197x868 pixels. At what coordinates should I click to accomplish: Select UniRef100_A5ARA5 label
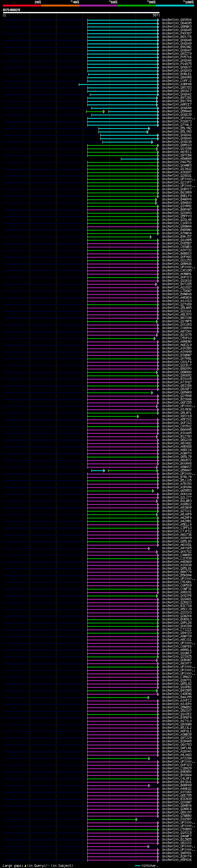point(177,159)
